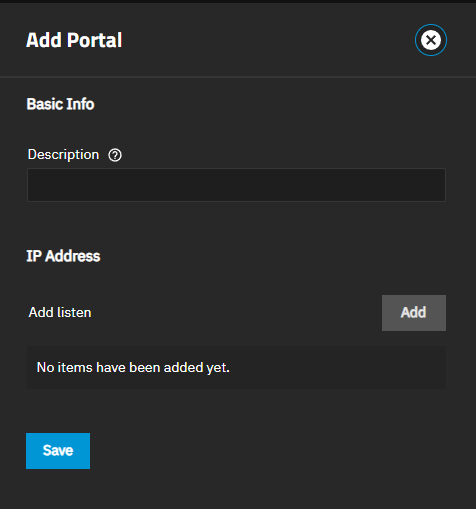Screen dimensions: 476x509
Task: Click the 'Add listen' label
Action: [x=60, y=313]
